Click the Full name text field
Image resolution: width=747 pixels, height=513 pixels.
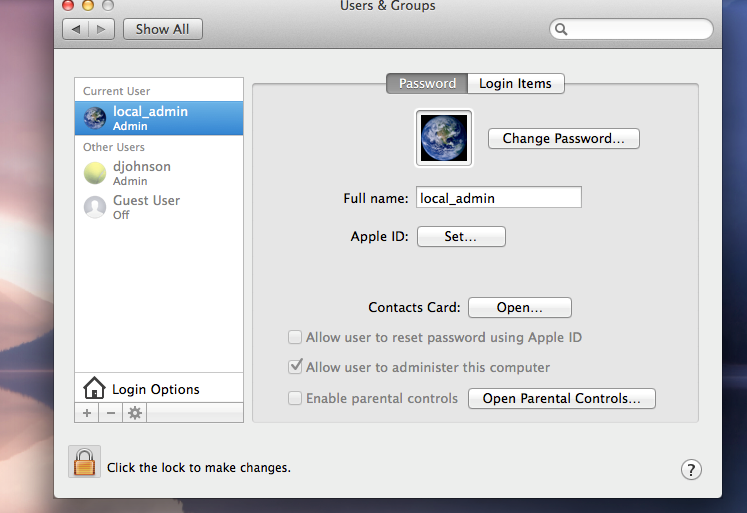coord(497,198)
